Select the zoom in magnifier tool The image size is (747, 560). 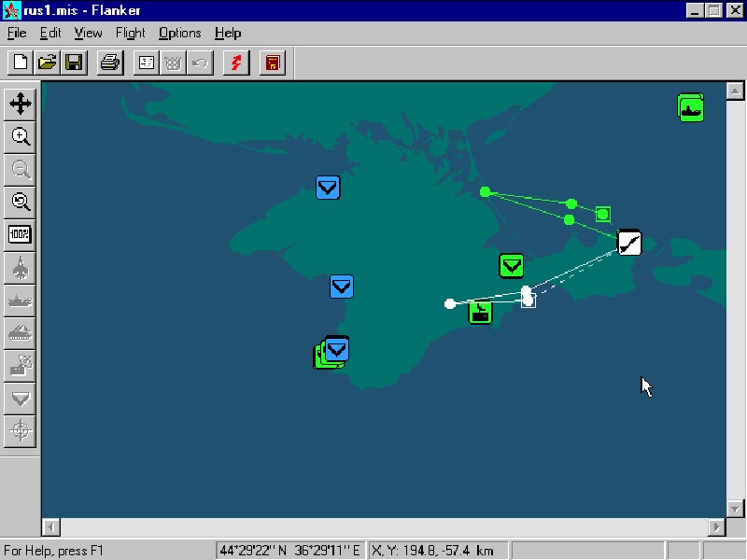21,136
